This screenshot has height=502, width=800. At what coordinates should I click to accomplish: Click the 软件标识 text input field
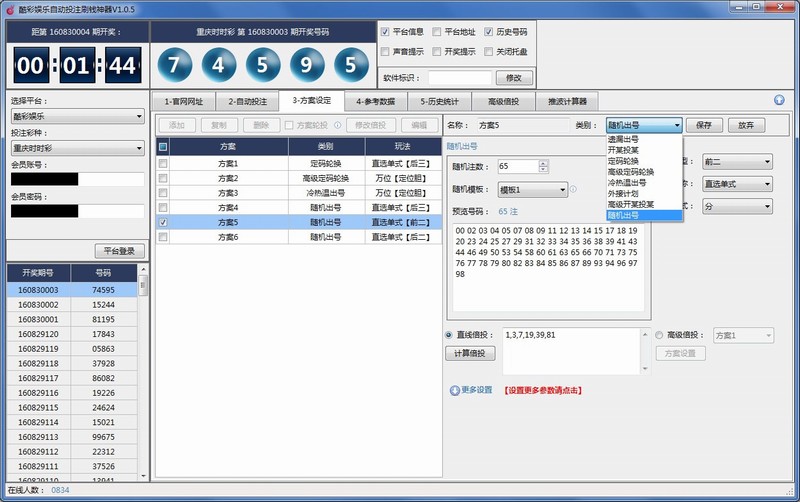tap(459, 78)
